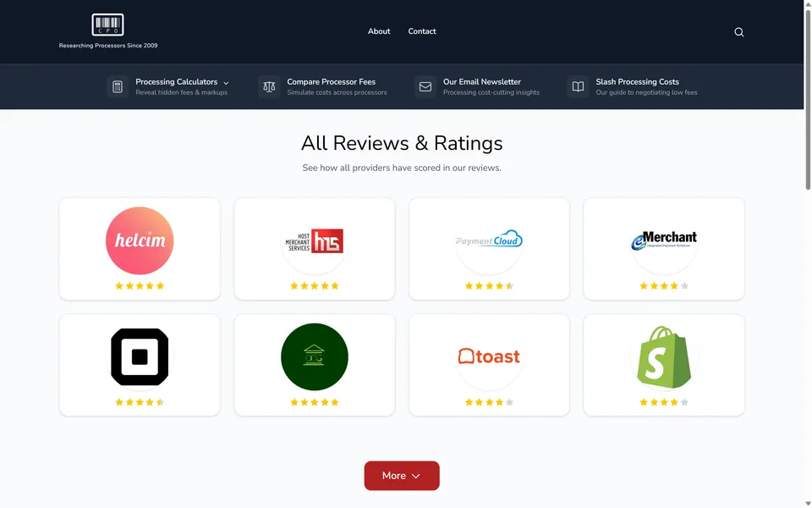Open the Square logo
Viewport: 812px width, 508px height.
[x=140, y=356]
